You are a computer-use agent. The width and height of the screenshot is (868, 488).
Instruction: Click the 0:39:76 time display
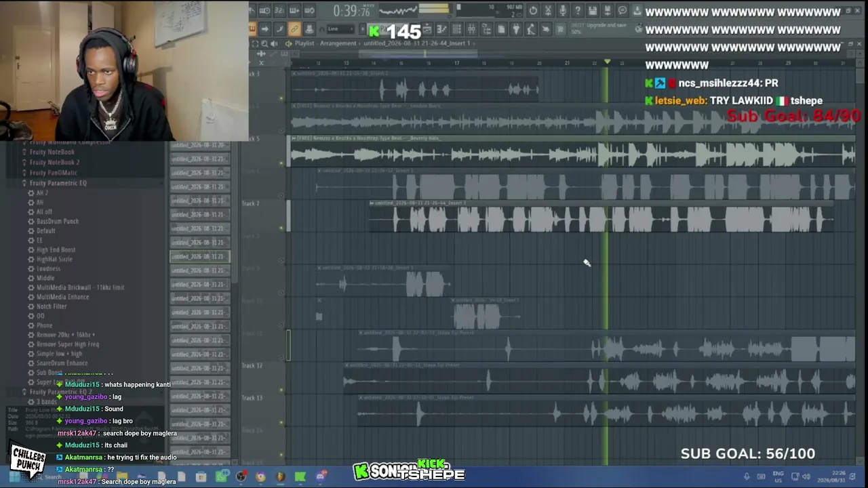pos(351,11)
